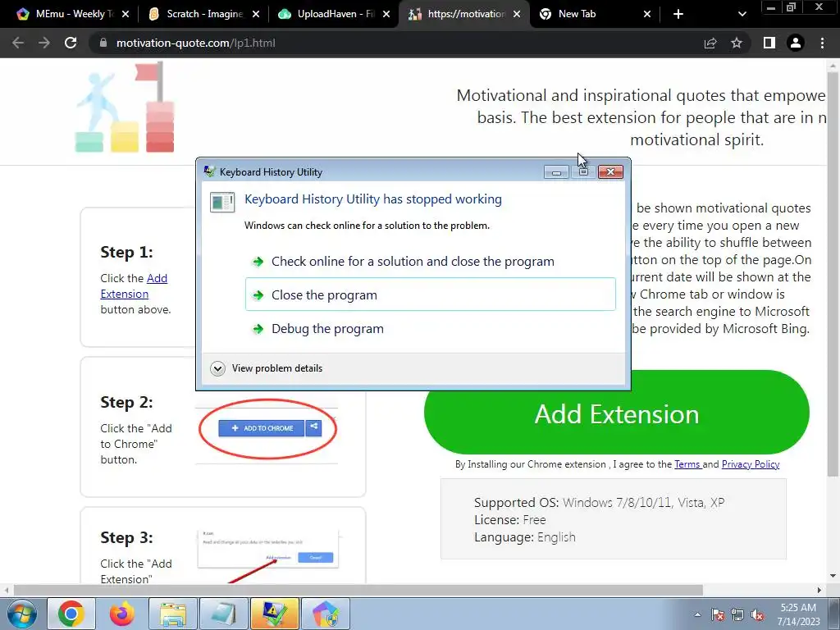The image size is (840, 630).
Task: Close the Keyboard History Utility dialog
Action: coord(610,172)
